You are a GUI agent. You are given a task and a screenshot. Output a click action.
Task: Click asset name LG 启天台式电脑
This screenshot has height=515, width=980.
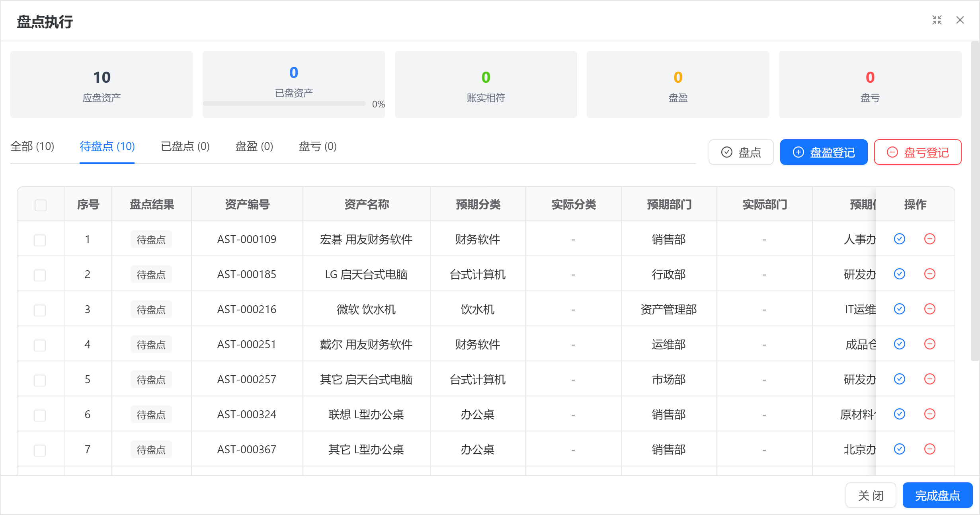366,274
